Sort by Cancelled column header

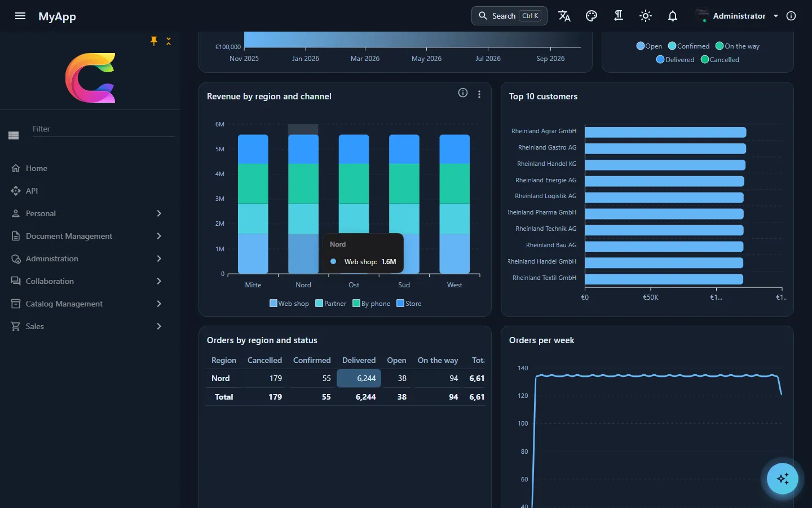click(264, 360)
